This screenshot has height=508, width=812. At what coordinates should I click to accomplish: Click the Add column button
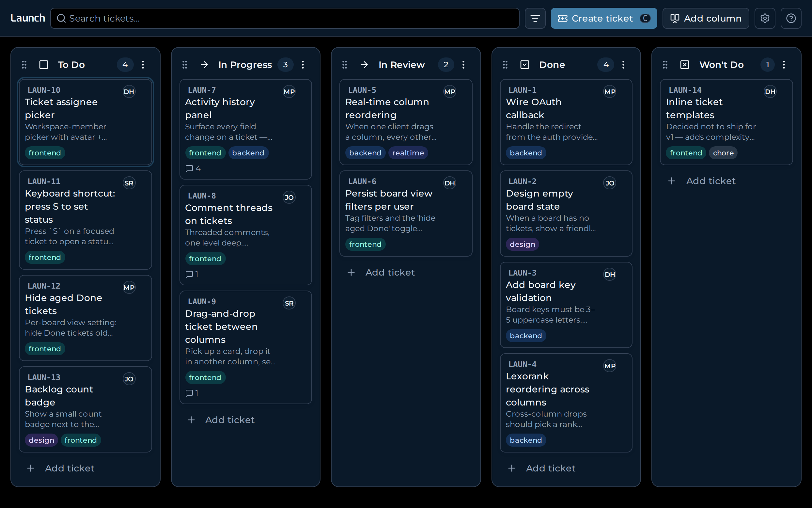(706, 18)
